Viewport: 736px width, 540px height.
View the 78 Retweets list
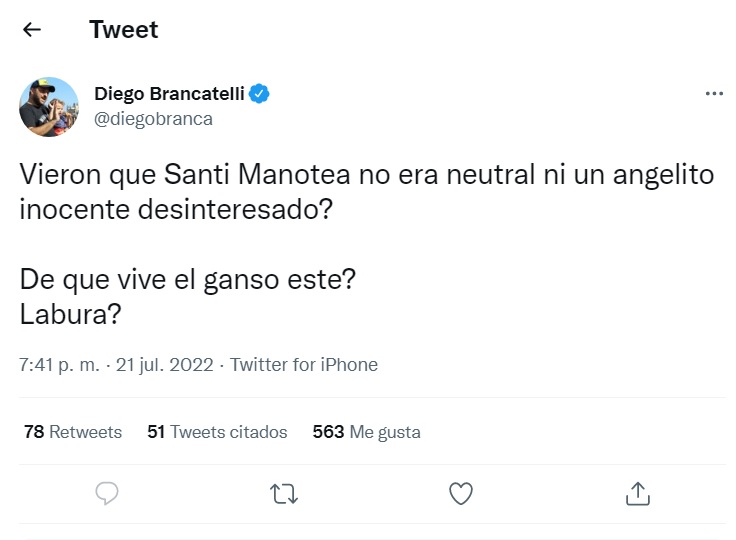[72, 432]
